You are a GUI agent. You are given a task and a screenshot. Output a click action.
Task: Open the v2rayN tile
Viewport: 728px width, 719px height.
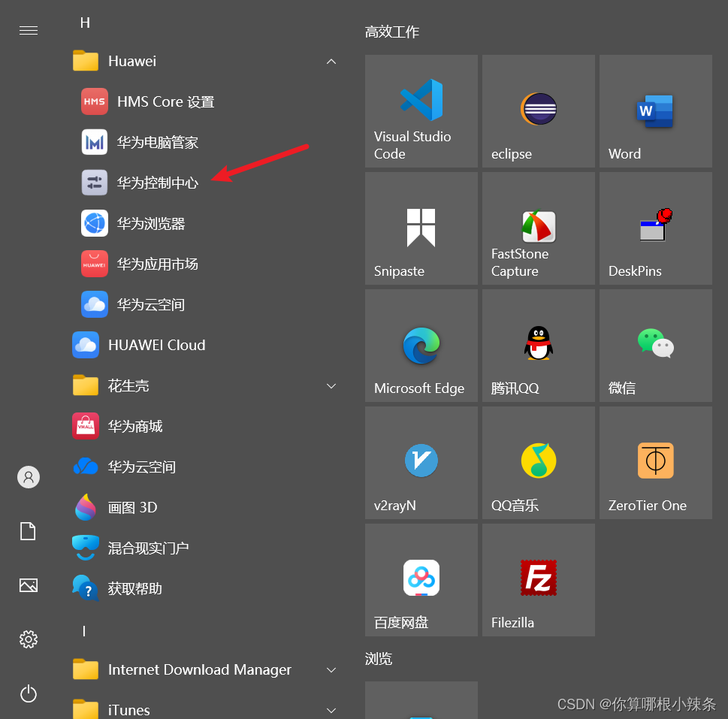click(x=421, y=463)
